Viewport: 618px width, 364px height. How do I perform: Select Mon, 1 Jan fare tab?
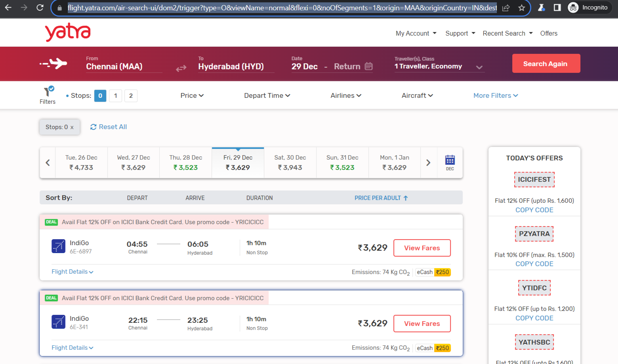(395, 163)
